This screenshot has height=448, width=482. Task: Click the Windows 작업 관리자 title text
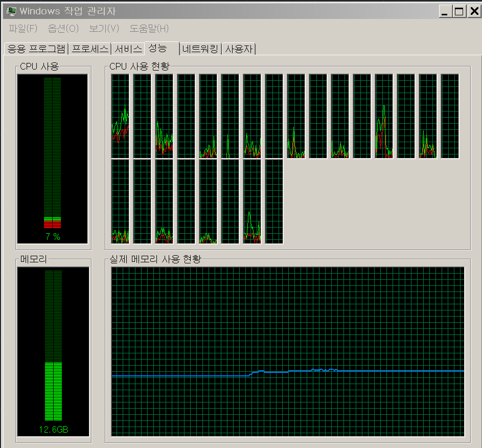click(x=67, y=11)
